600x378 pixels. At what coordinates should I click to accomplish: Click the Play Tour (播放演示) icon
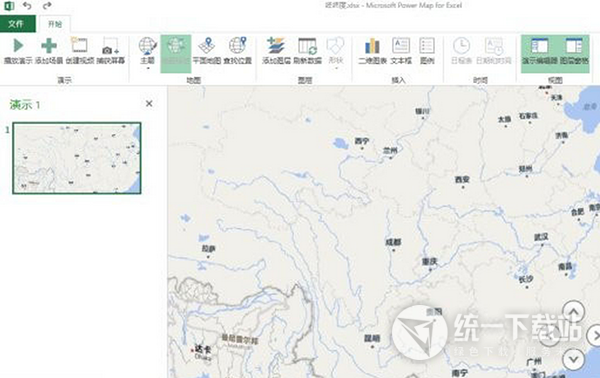(x=18, y=46)
